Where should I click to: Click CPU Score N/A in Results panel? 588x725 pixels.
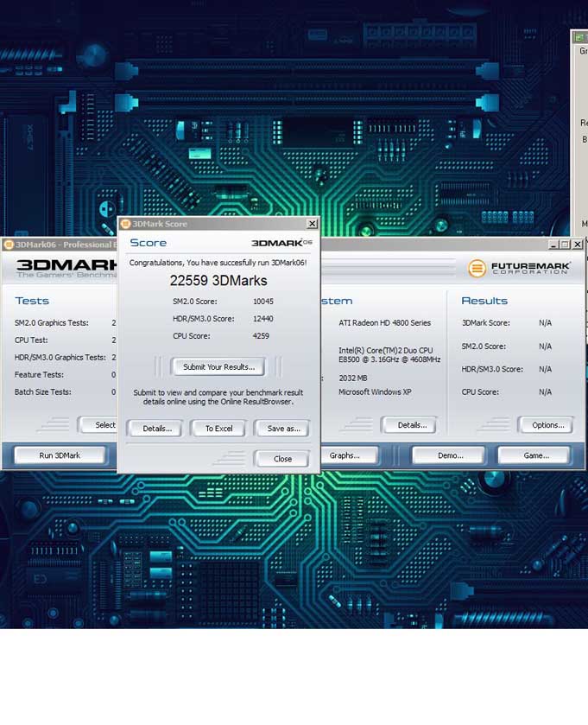point(545,391)
